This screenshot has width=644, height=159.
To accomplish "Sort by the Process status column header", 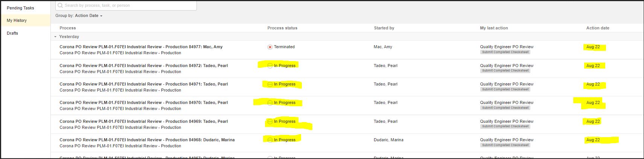I will click(282, 28).
